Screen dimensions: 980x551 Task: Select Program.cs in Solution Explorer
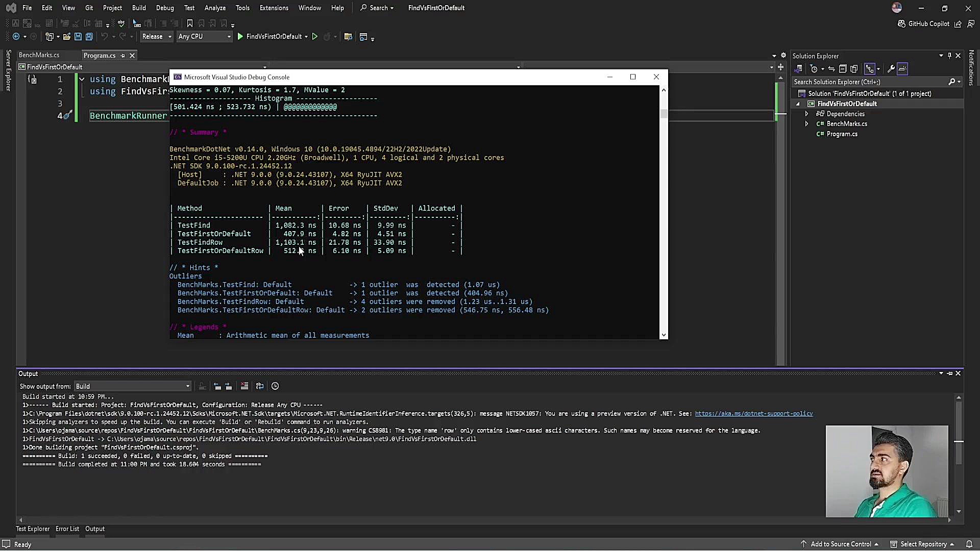point(842,134)
